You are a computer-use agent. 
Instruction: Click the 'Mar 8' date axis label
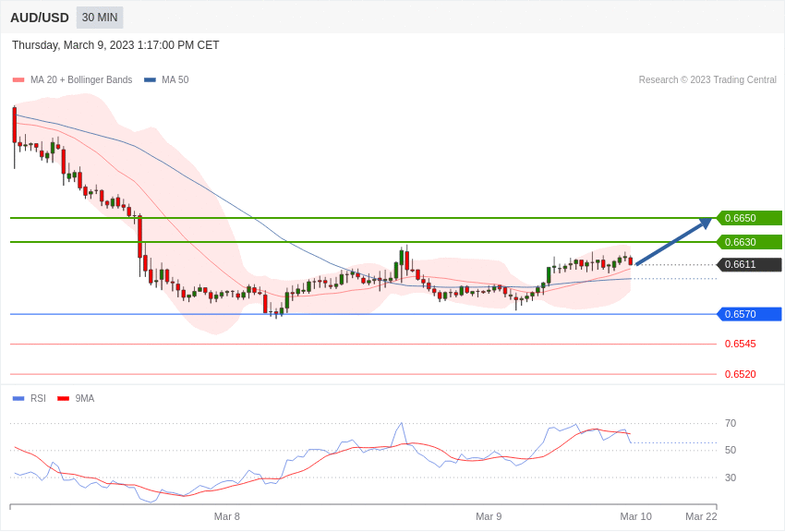coord(227,516)
